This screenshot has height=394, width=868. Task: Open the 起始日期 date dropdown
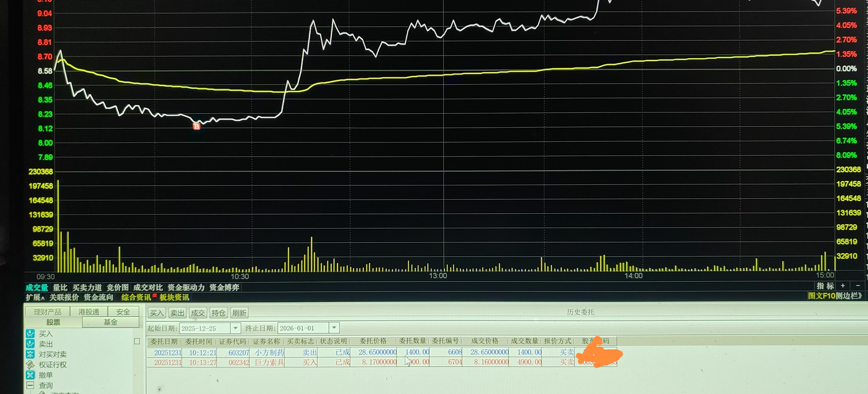point(236,328)
